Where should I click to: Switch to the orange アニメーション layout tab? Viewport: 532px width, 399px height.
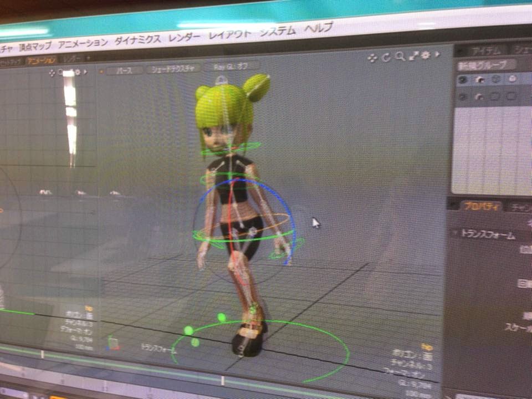click(x=42, y=61)
